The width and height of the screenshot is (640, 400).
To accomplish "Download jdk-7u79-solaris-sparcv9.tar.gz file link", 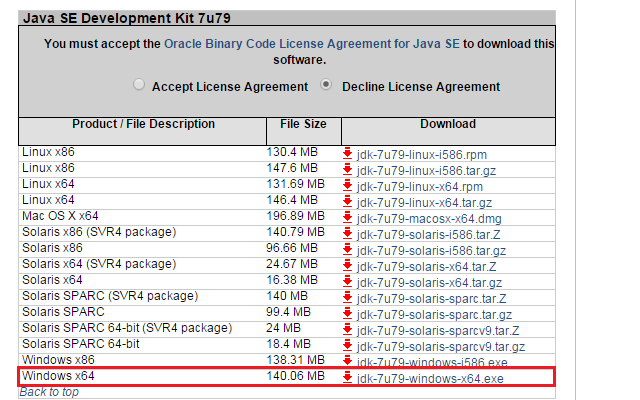I will [x=441, y=347].
